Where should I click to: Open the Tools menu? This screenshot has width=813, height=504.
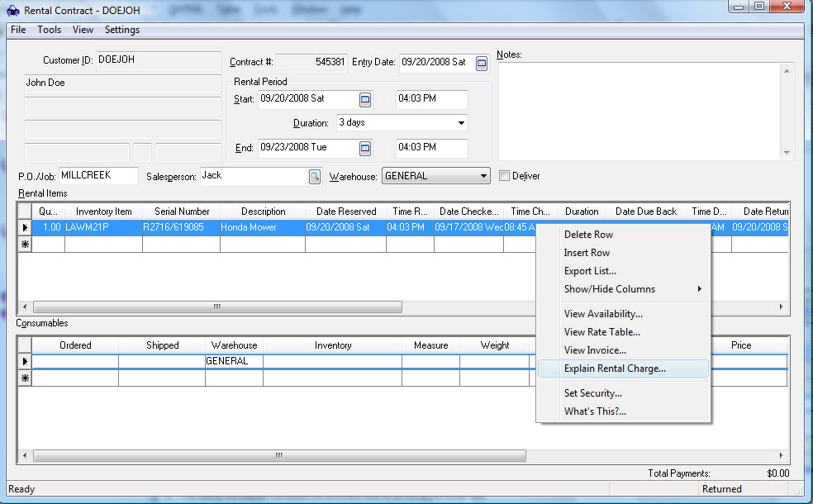point(49,30)
